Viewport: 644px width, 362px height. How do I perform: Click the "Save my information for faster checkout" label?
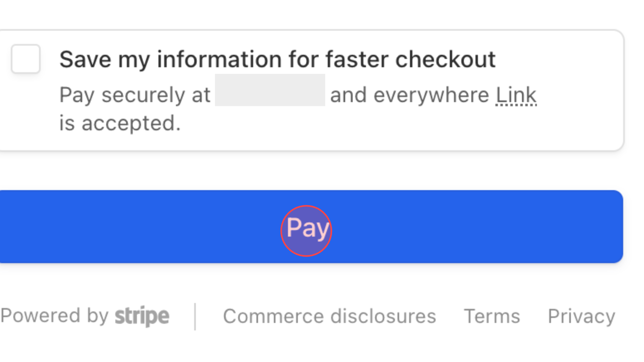pyautogui.click(x=277, y=59)
